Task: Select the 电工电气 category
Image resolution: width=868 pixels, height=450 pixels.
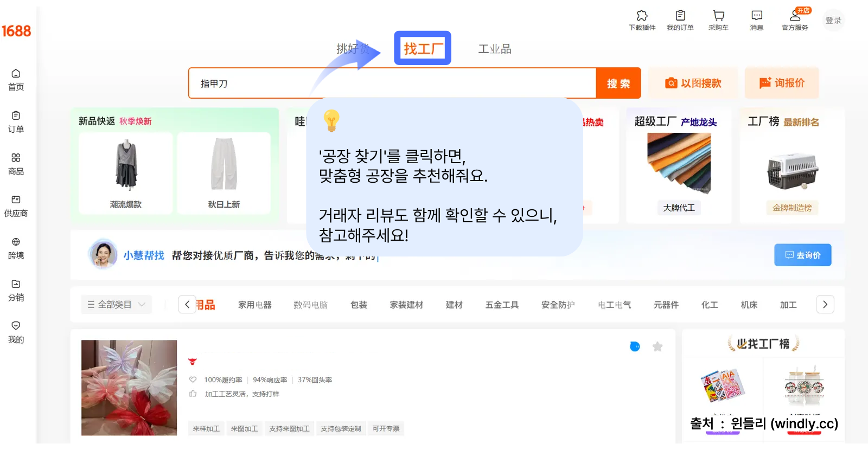Action: tap(615, 305)
